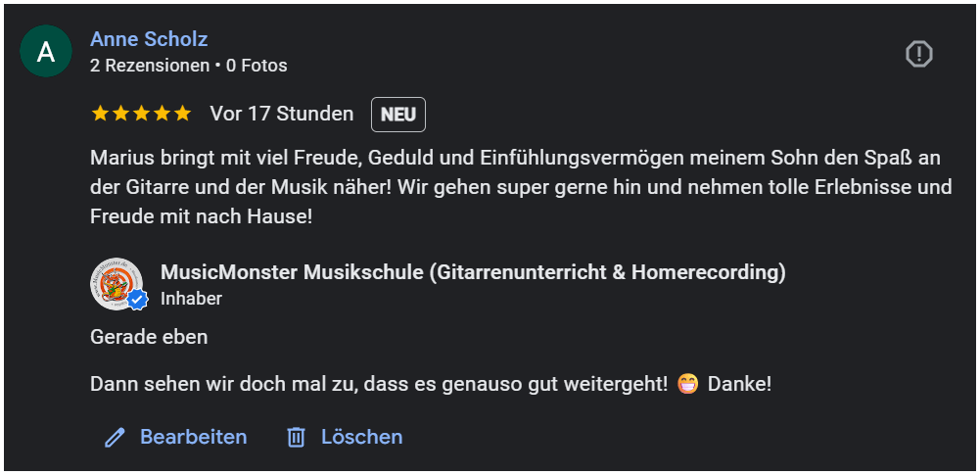Open the MusicMonster Musikschule owner name
Viewport: 980px width, 475px height.
[473, 272]
